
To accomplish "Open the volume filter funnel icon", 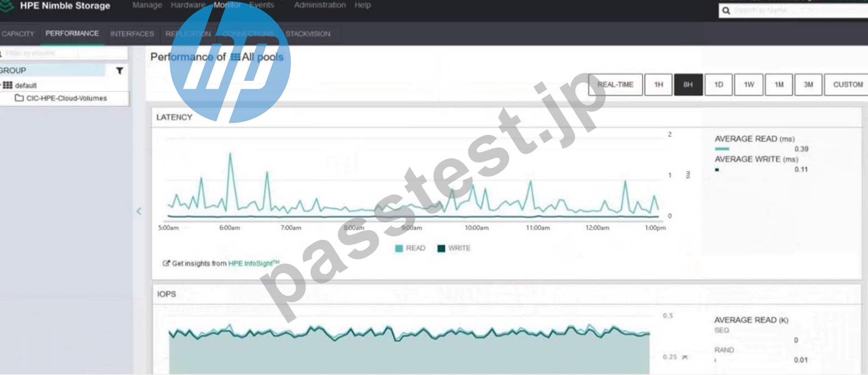I will (x=119, y=71).
